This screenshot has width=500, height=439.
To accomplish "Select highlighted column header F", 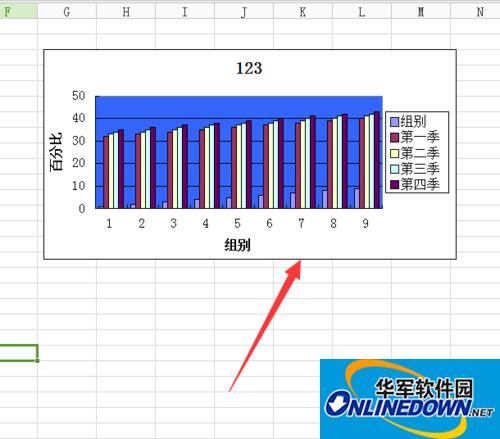I will (19, 12).
